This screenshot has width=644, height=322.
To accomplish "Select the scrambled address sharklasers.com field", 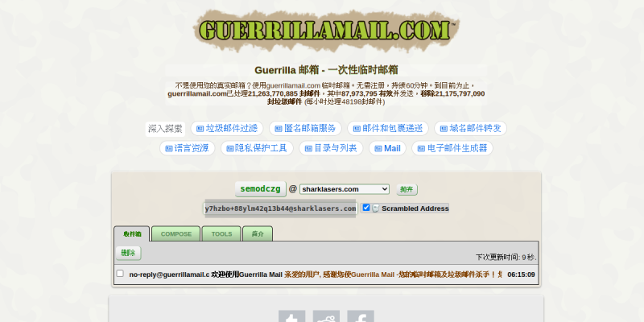I will 280,208.
